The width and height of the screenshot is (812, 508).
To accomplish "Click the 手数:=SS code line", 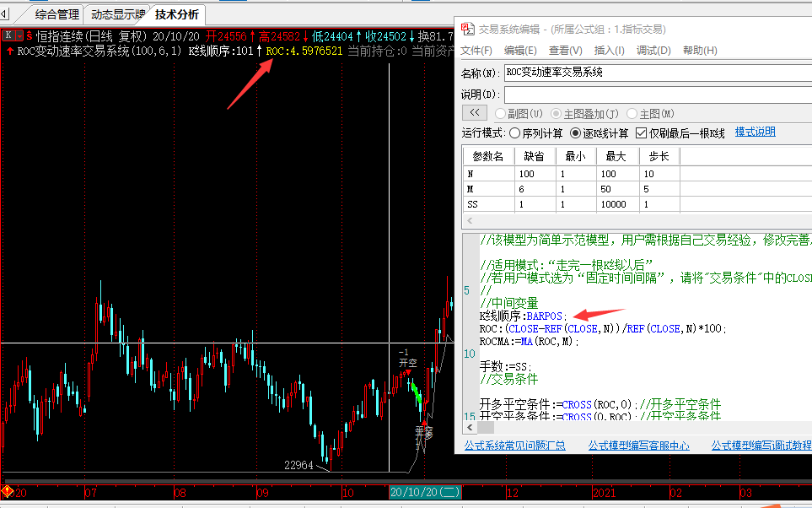I will click(505, 366).
